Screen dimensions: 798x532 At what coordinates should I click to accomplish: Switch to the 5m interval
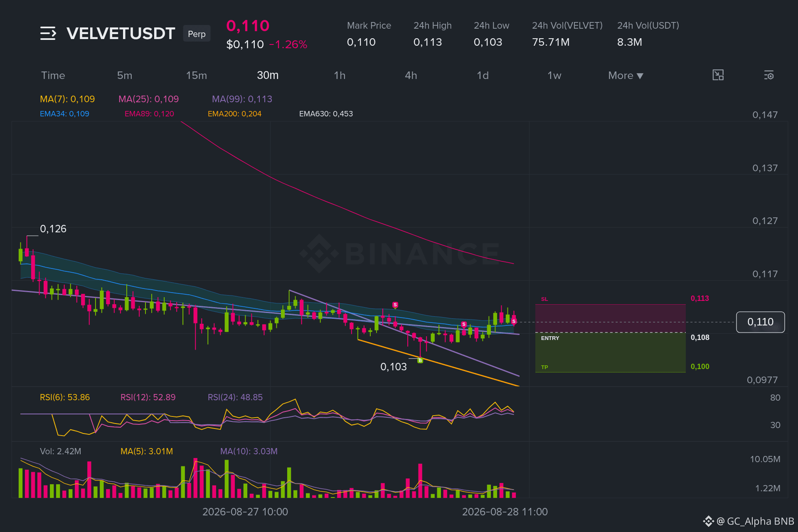(125, 75)
